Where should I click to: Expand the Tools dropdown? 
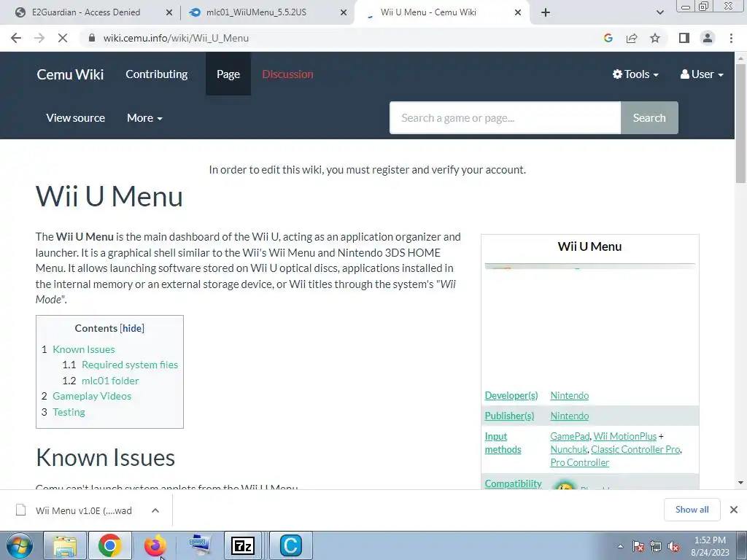(x=635, y=74)
